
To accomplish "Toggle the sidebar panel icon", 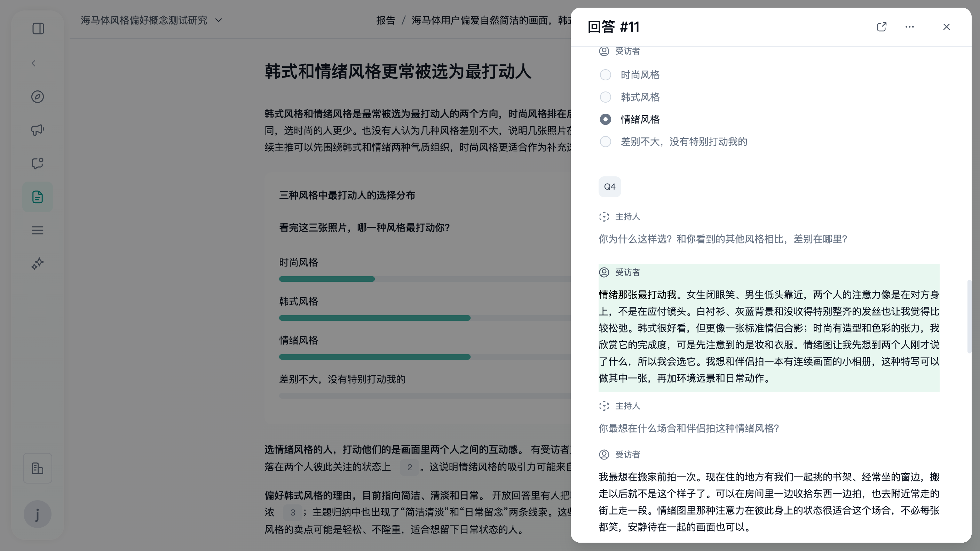I will coord(38,29).
